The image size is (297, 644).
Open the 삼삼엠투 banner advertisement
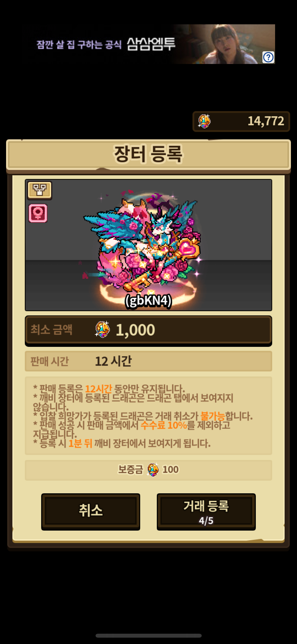pyautogui.click(x=148, y=44)
